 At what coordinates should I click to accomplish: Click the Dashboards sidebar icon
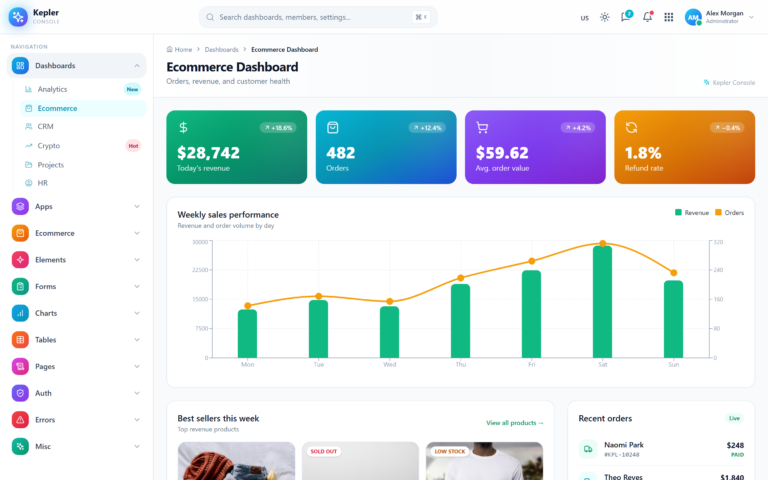[x=20, y=66]
